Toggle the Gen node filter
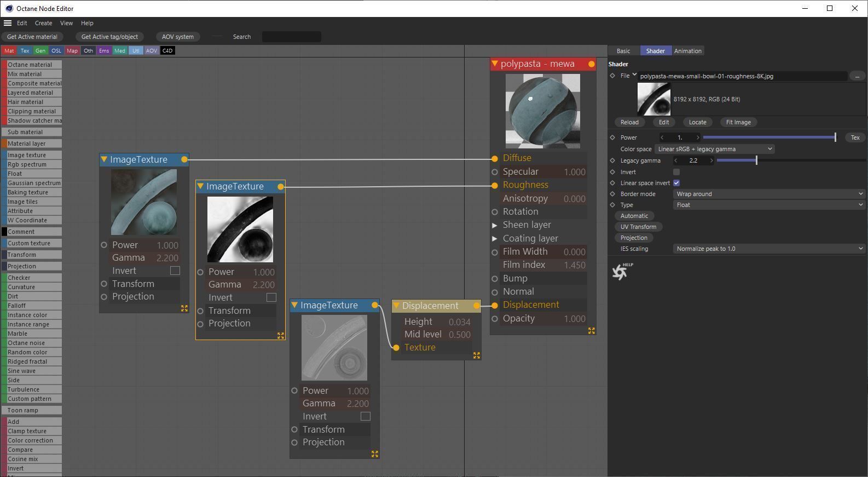868x477 pixels. [x=40, y=50]
